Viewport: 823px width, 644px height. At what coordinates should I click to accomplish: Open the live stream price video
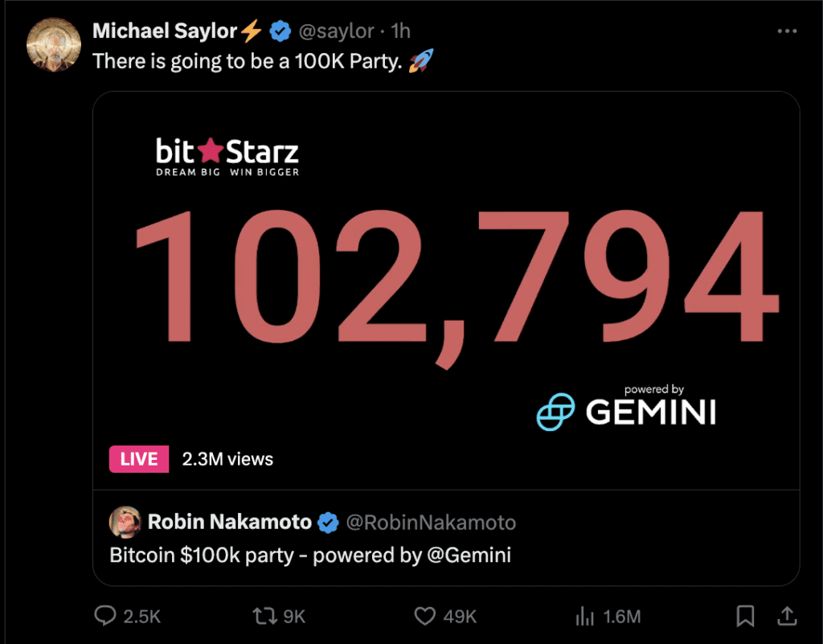coord(446,281)
